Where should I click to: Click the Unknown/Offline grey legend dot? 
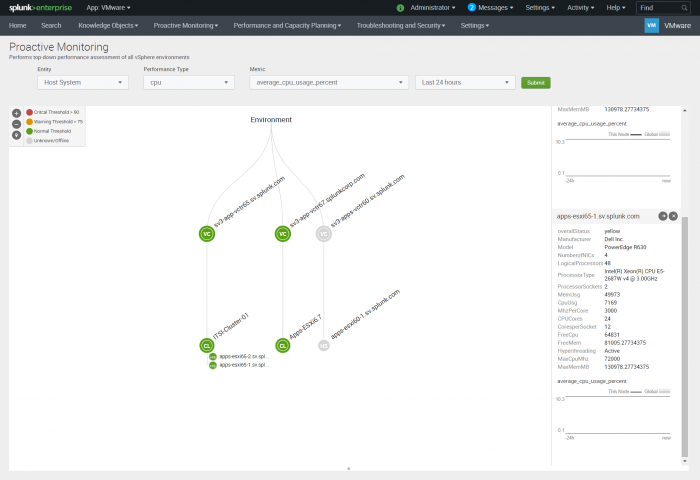[x=29, y=141]
